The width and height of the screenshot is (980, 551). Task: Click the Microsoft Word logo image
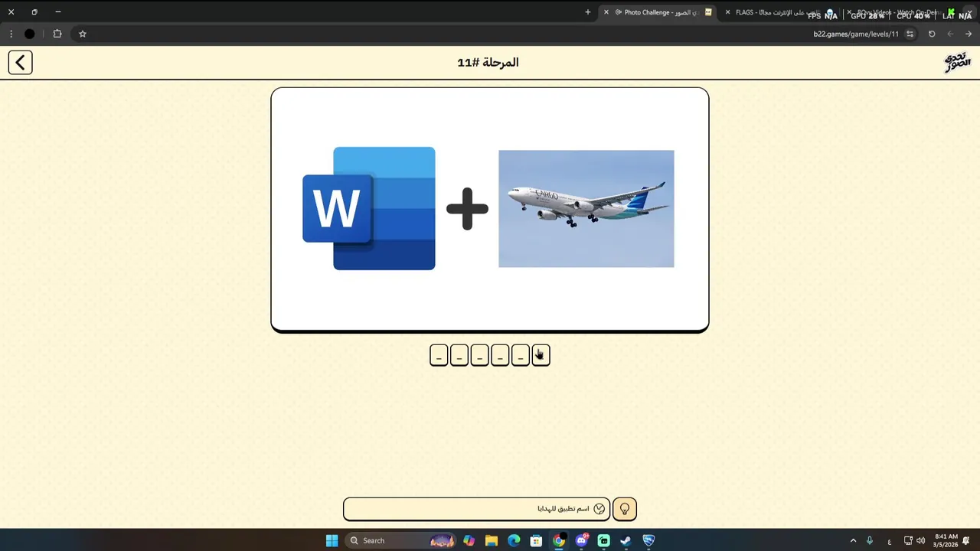coord(369,208)
